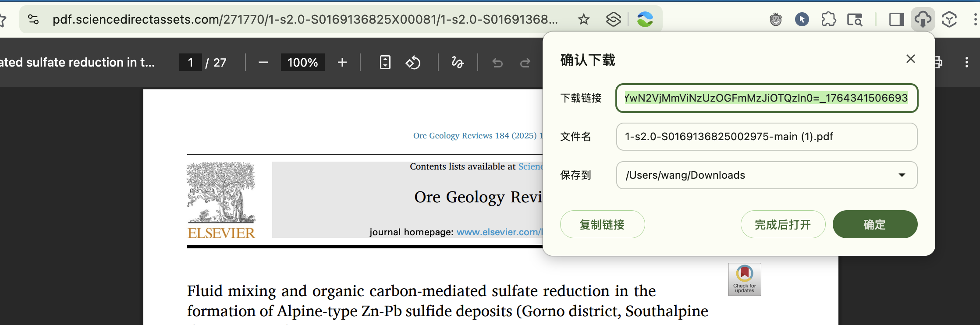Click the 100% zoom level field
Screen dimensions: 980x325
[303, 63]
